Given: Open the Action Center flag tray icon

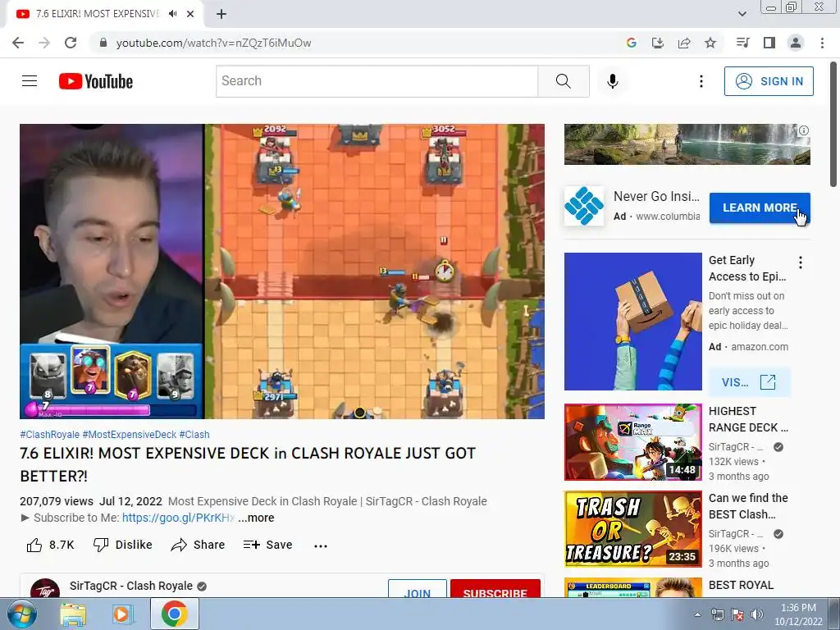Looking at the screenshot, I should (x=737, y=615).
